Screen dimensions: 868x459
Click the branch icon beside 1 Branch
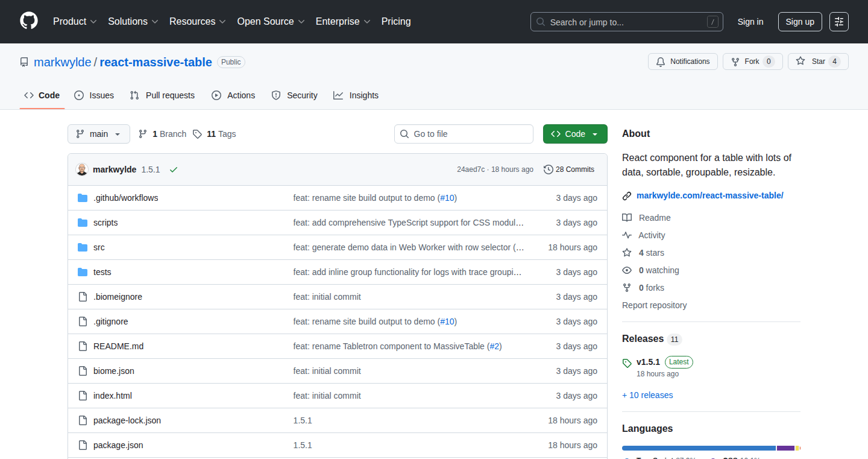[x=143, y=134]
